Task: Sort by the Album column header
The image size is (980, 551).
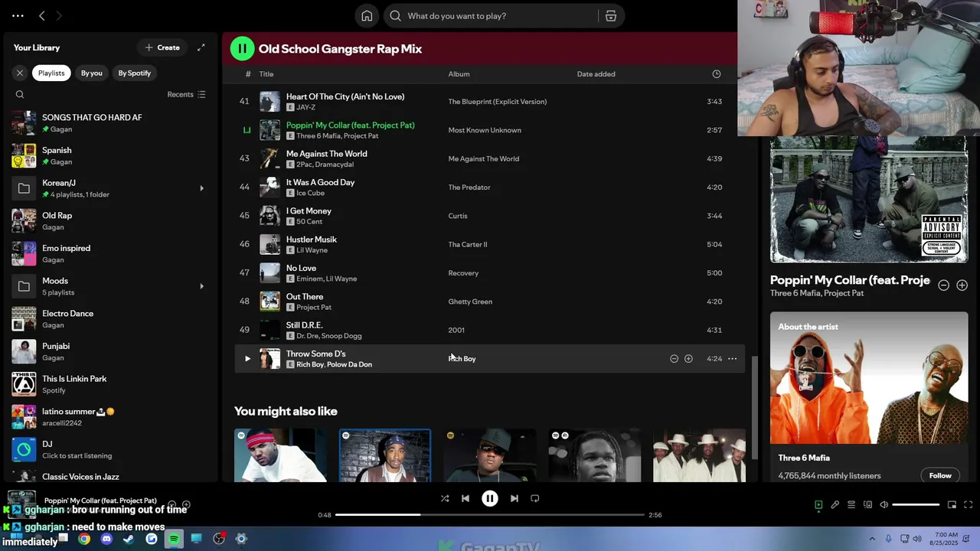Action: (x=459, y=74)
